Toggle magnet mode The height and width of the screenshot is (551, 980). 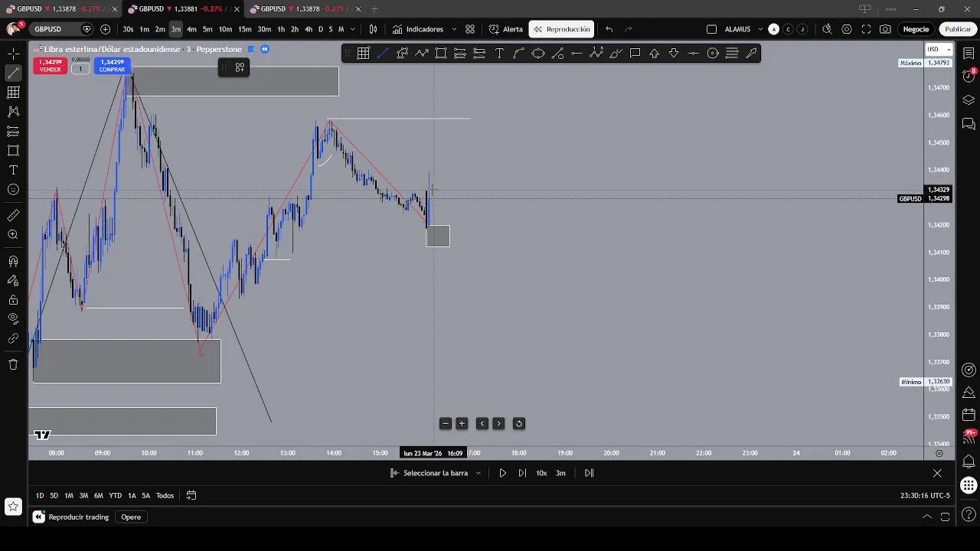(x=13, y=261)
